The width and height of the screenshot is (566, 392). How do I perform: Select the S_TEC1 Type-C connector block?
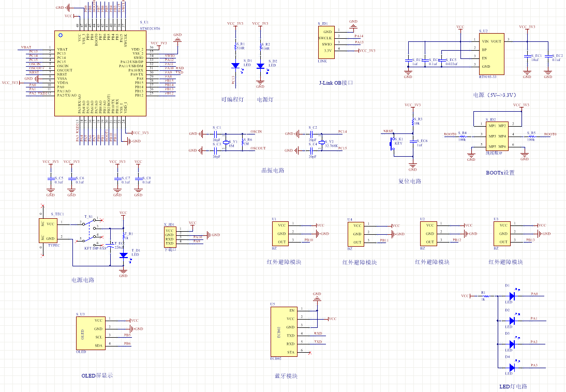(50, 231)
